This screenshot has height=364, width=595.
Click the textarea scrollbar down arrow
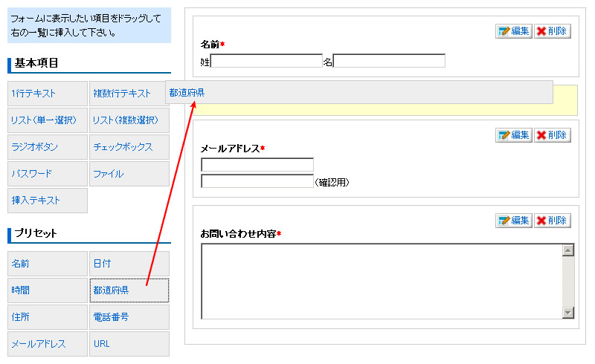568,313
